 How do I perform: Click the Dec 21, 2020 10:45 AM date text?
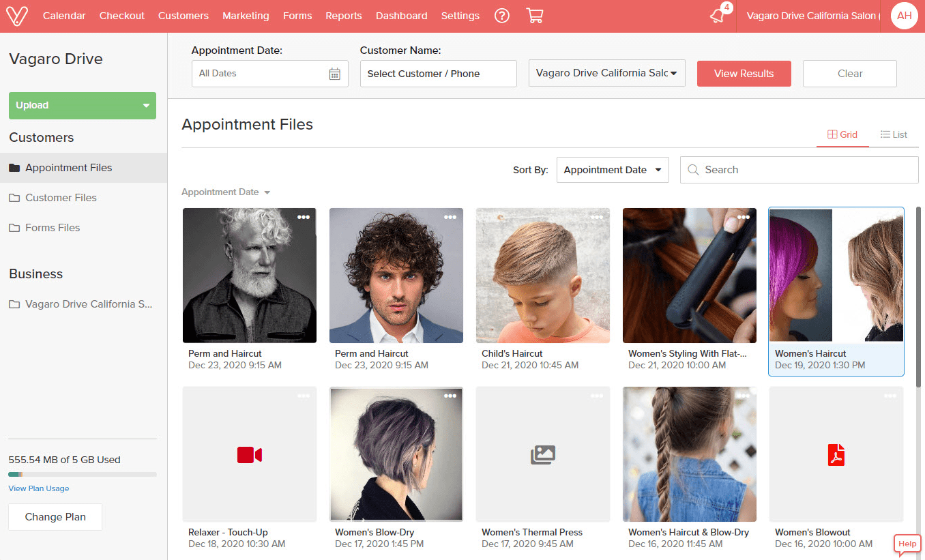tap(530, 366)
